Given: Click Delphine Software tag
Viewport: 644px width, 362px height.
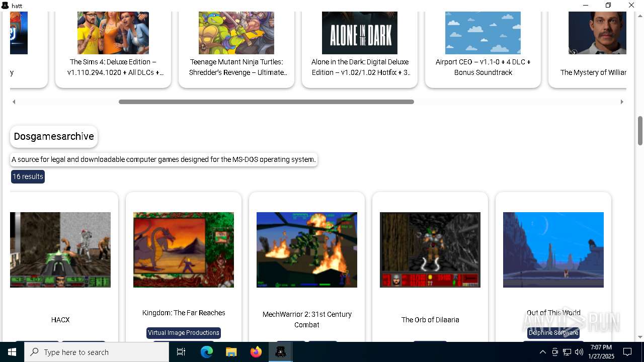Looking at the screenshot, I should (x=553, y=333).
